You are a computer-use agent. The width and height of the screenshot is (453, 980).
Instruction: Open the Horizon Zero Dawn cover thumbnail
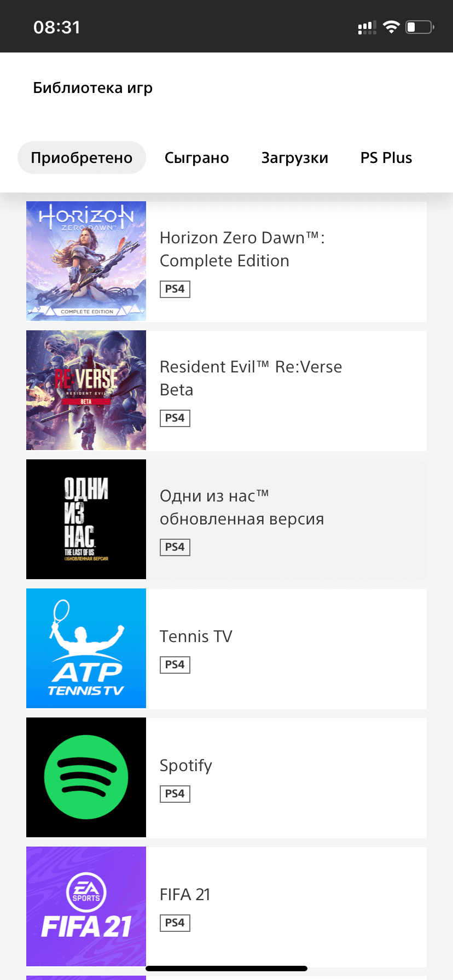[86, 261]
